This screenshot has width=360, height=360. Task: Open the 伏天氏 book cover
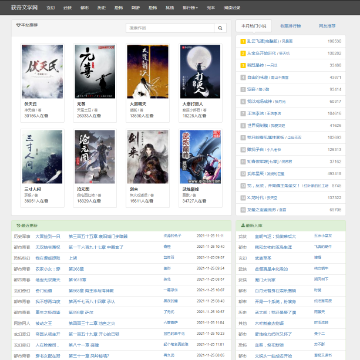click(x=42, y=72)
